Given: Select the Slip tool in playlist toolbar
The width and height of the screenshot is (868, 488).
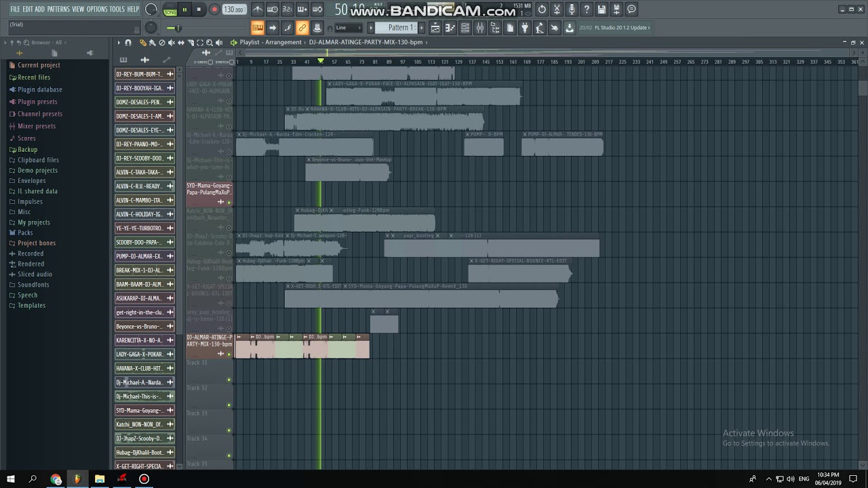Looking at the screenshot, I should [180, 43].
